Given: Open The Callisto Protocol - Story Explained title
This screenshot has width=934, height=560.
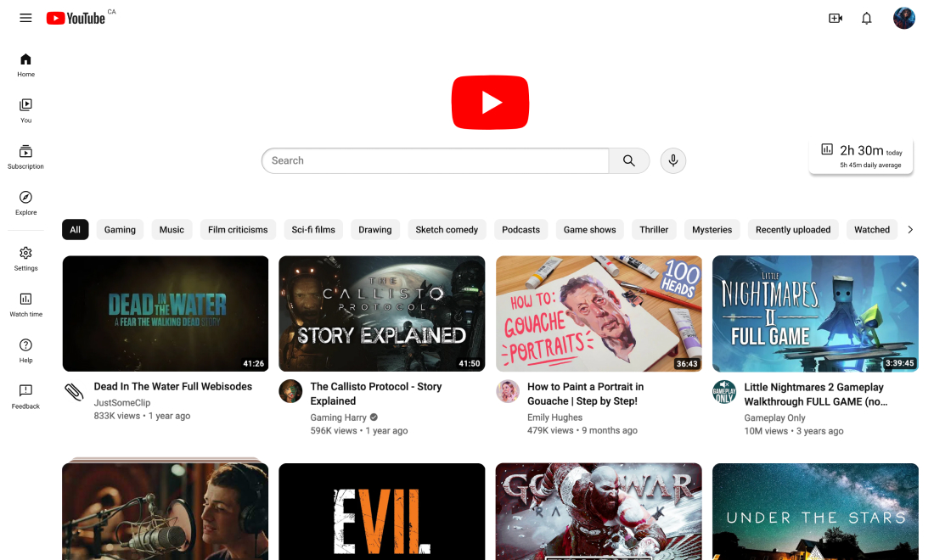Looking at the screenshot, I should pos(376,394).
